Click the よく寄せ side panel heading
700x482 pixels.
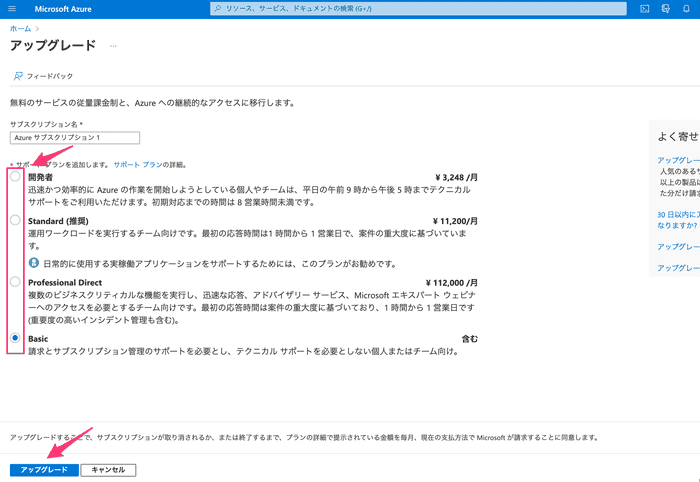pyautogui.click(x=678, y=137)
